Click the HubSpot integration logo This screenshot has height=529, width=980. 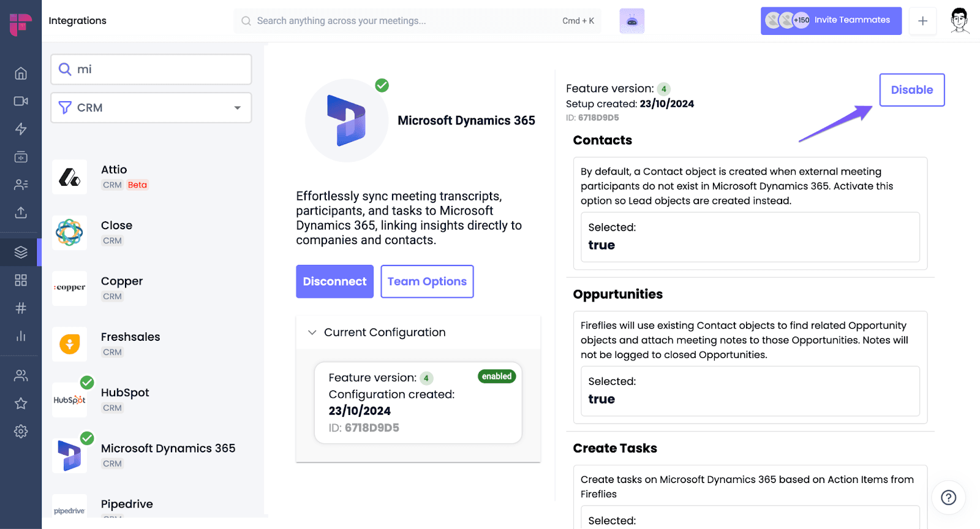coord(69,400)
